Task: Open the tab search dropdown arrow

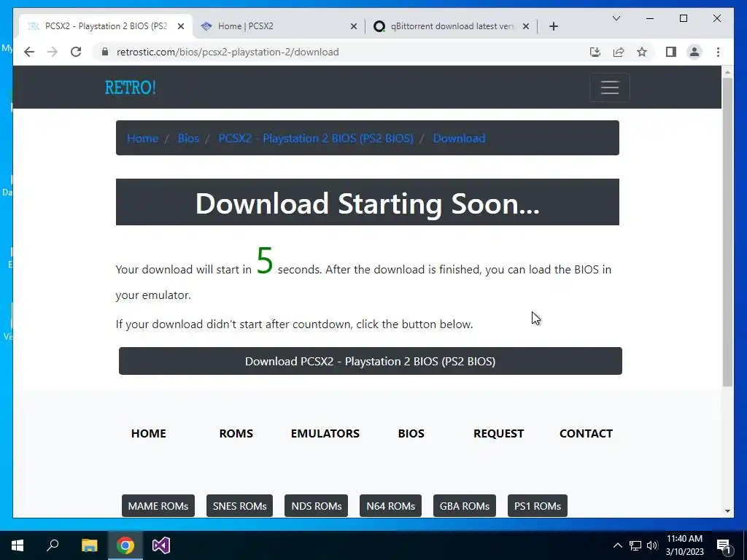Action: (x=616, y=18)
